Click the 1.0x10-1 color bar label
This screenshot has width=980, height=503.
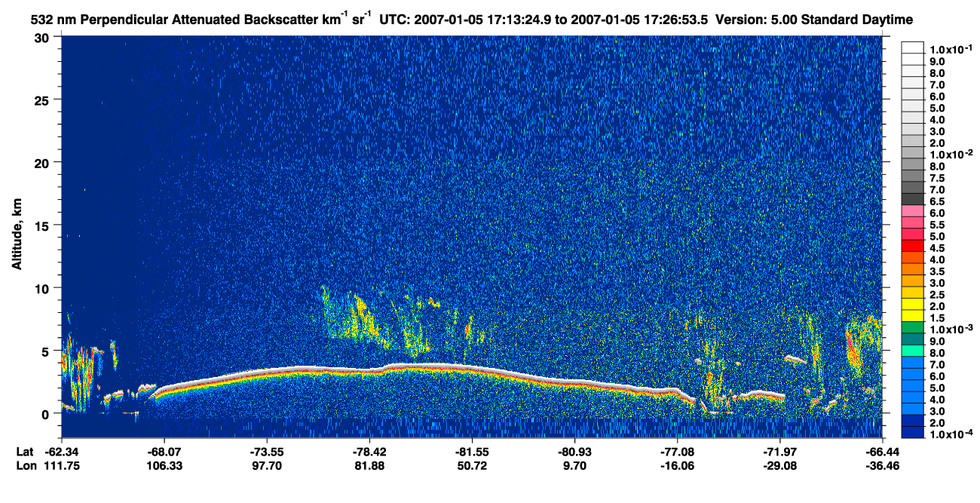(951, 48)
